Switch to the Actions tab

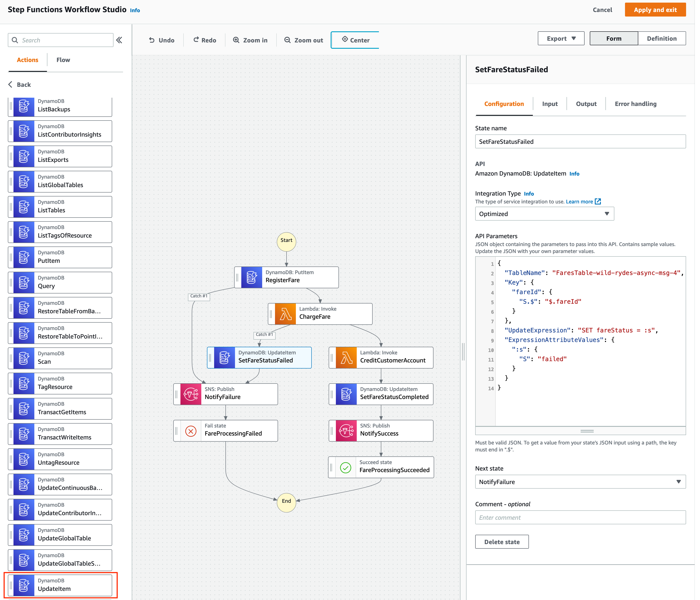[28, 60]
